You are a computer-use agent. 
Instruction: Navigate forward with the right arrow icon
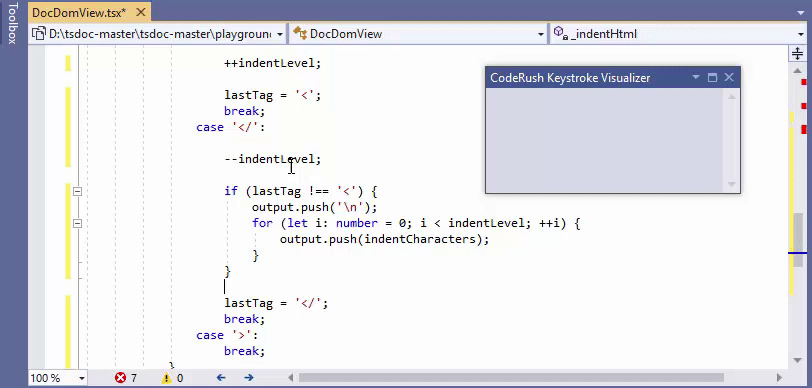point(249,378)
